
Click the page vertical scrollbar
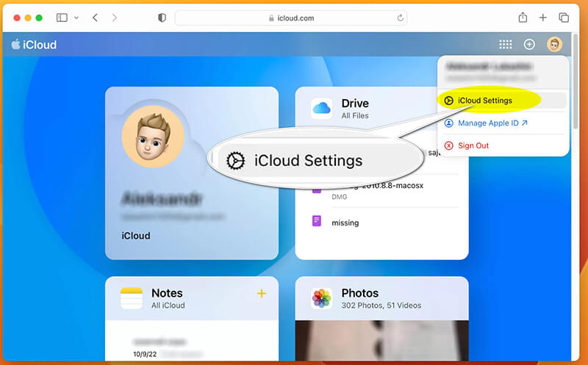(x=576, y=82)
